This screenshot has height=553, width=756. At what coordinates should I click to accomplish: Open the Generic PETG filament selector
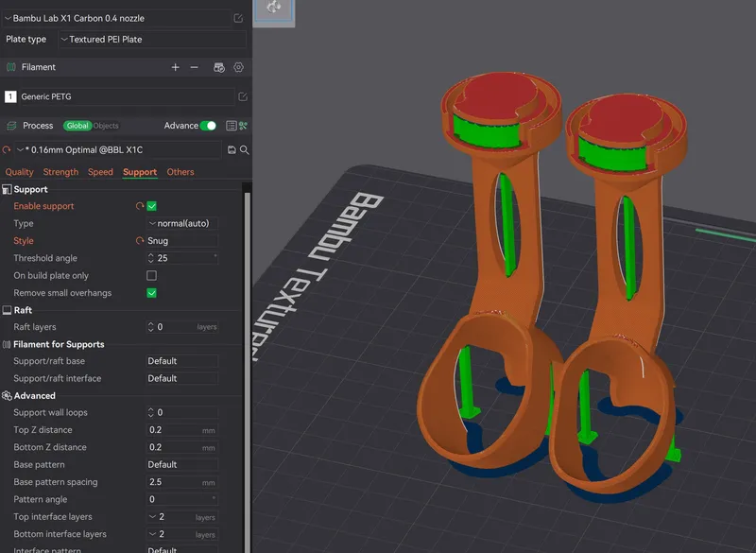coord(127,96)
